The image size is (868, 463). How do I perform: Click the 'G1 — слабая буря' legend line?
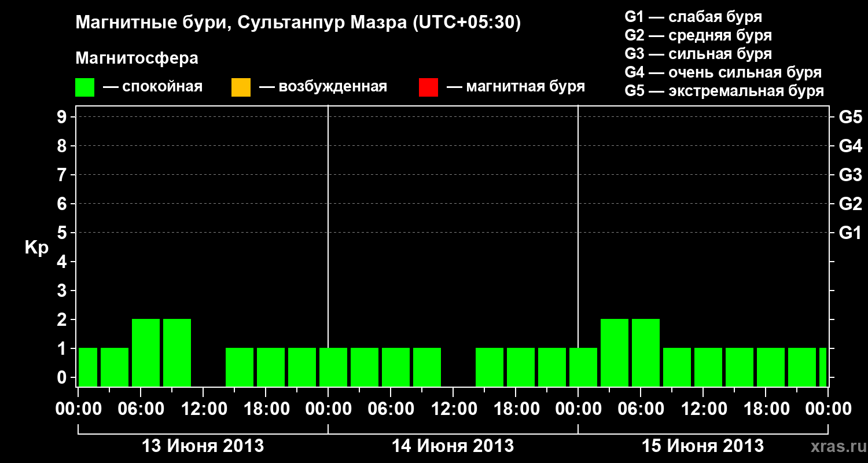693,17
